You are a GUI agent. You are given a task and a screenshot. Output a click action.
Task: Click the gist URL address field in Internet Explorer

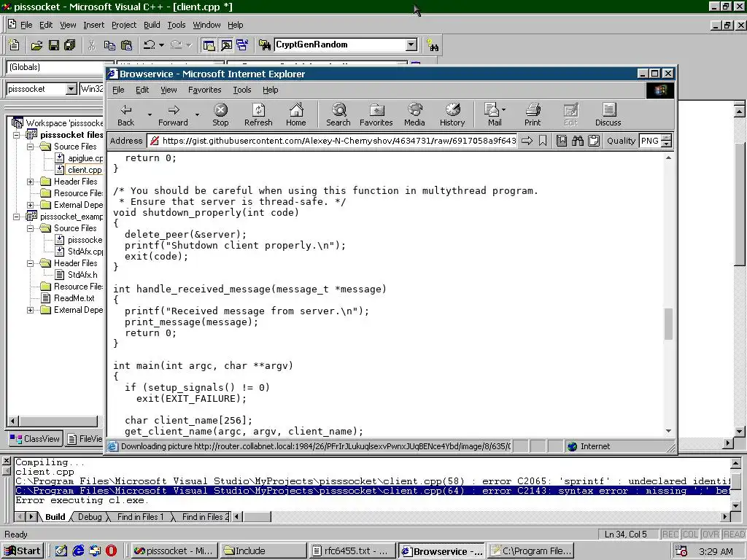click(333, 141)
